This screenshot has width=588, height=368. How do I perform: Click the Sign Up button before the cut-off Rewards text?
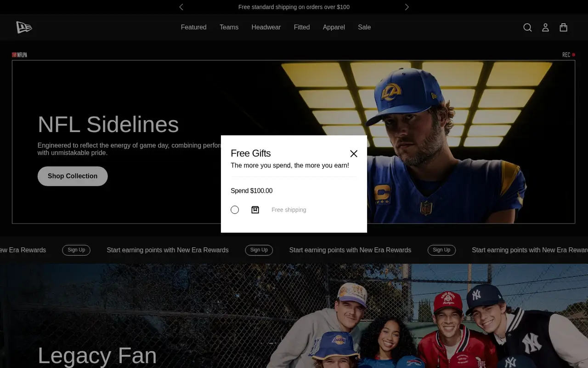click(x=441, y=250)
